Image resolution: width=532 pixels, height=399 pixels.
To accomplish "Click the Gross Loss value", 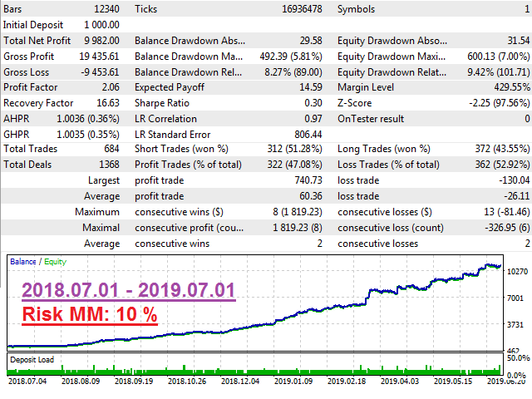I will (x=98, y=71).
